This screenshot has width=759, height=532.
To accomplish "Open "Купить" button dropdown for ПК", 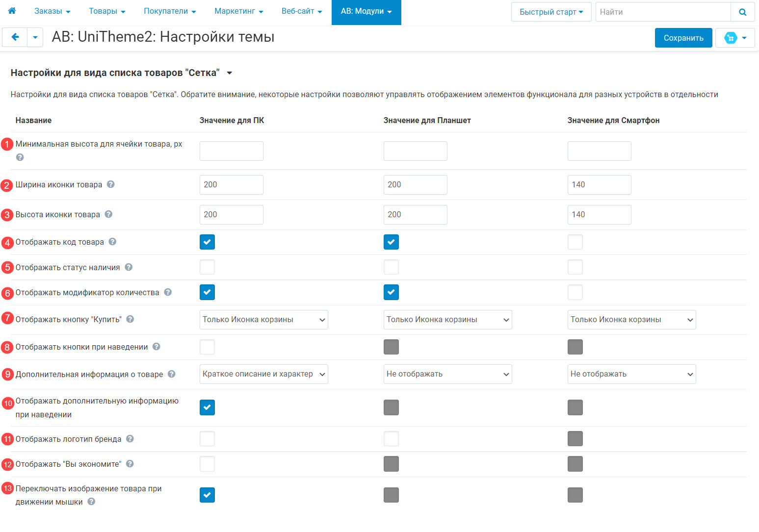I will point(264,320).
